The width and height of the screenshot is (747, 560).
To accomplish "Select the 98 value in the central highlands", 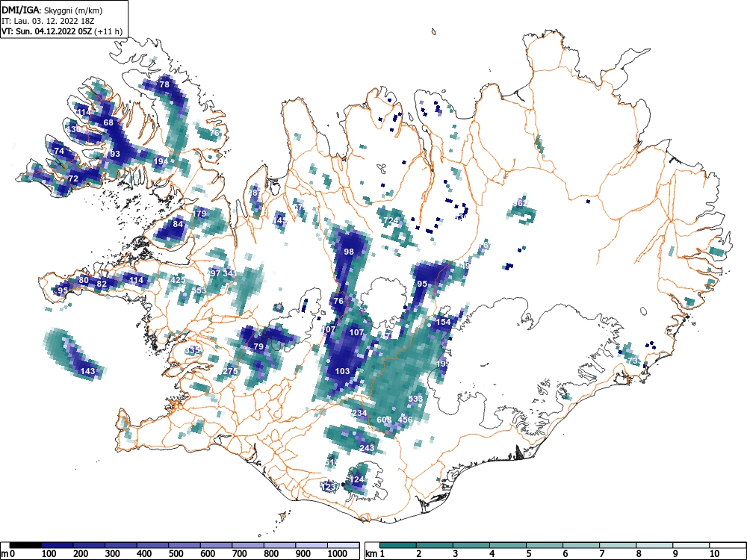I will pyautogui.click(x=349, y=252).
